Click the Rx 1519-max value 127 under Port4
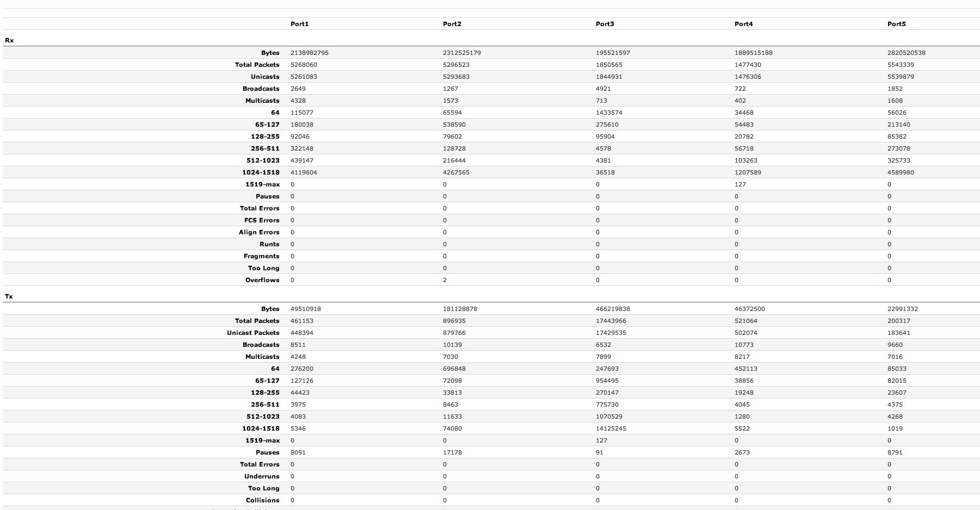980x510 pixels. (740, 184)
